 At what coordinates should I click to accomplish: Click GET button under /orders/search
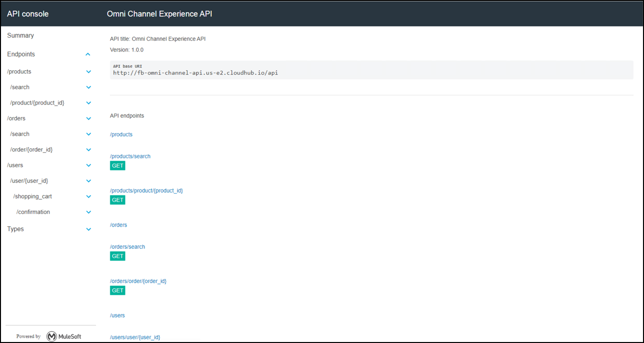pyautogui.click(x=118, y=256)
